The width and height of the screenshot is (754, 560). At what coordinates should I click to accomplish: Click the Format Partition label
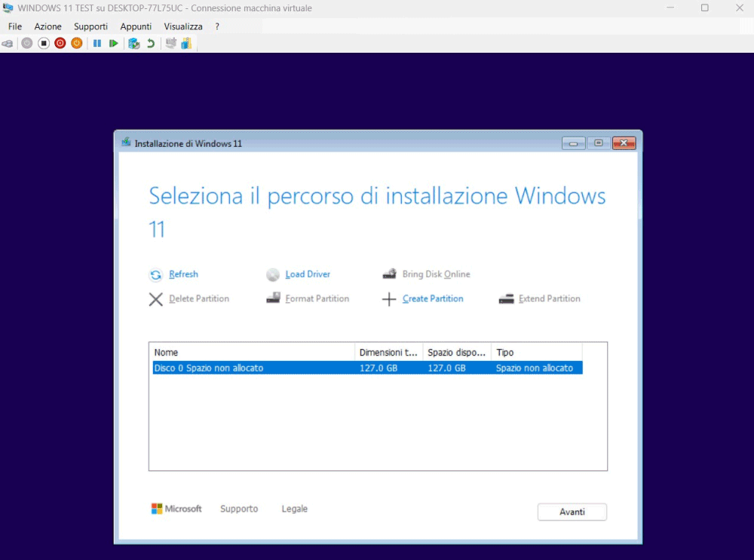point(317,298)
